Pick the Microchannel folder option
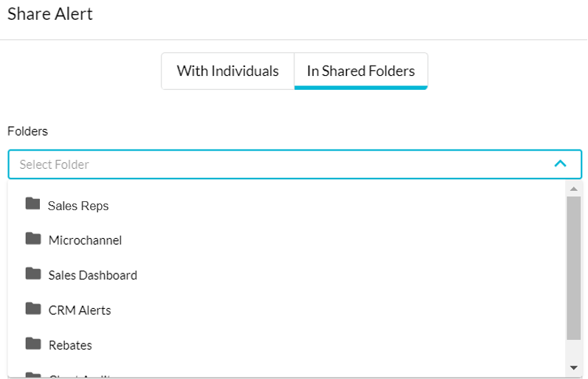 click(x=286, y=240)
